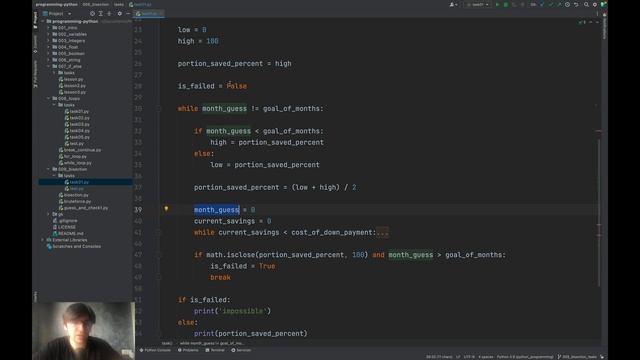Select 003_integers folder in tree

point(69,41)
